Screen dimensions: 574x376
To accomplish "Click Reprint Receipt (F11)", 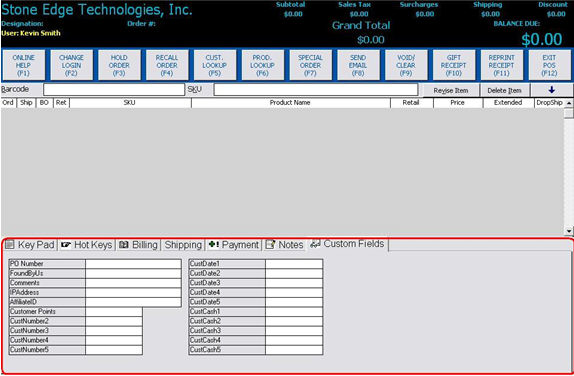I will (502, 65).
